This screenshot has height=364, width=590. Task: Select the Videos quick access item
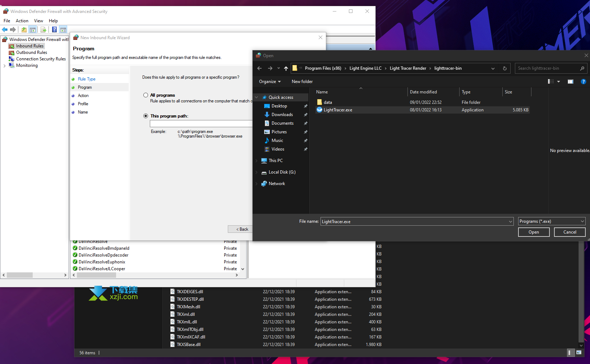[x=278, y=149]
